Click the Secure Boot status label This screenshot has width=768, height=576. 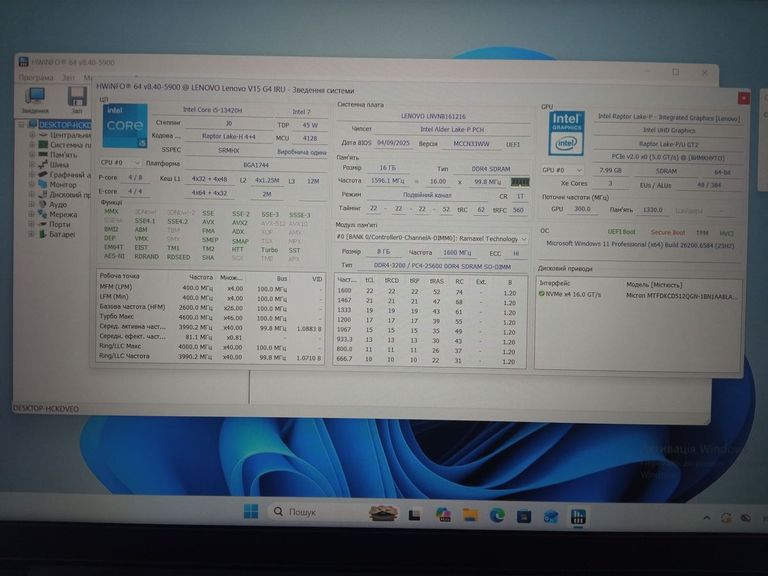(x=668, y=232)
